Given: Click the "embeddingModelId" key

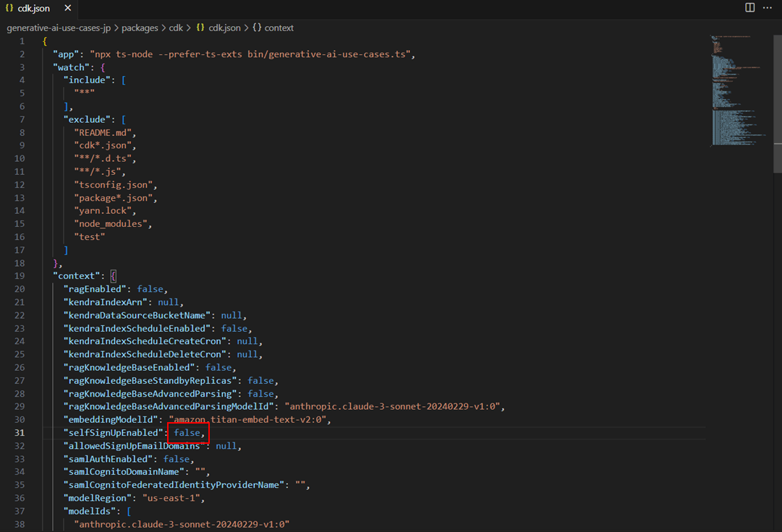Looking at the screenshot, I should click(111, 420).
